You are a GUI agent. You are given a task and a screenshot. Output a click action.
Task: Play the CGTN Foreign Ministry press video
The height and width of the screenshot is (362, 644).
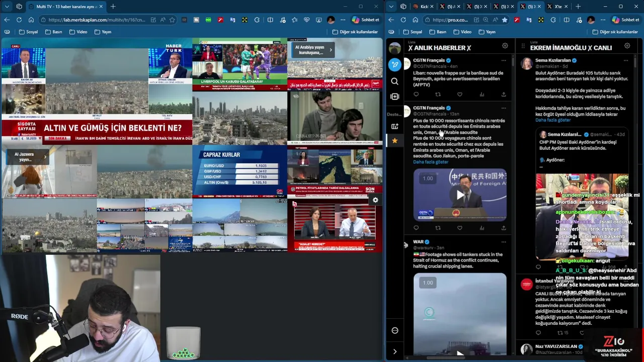coord(460,195)
